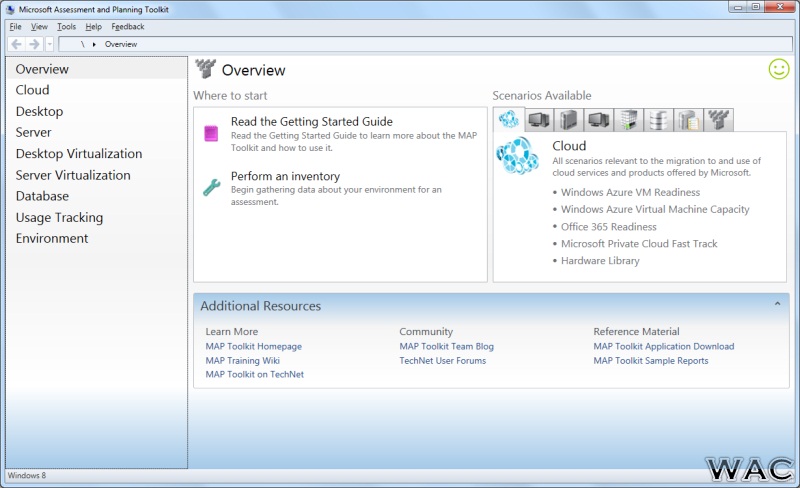This screenshot has width=800, height=488.
Task: Click Office 365 Readiness item
Action: 609,227
